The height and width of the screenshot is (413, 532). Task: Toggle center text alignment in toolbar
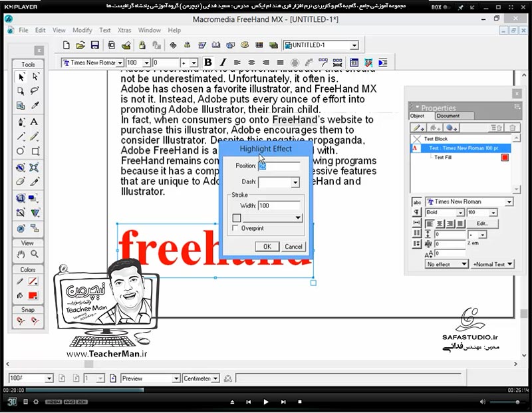251,63
